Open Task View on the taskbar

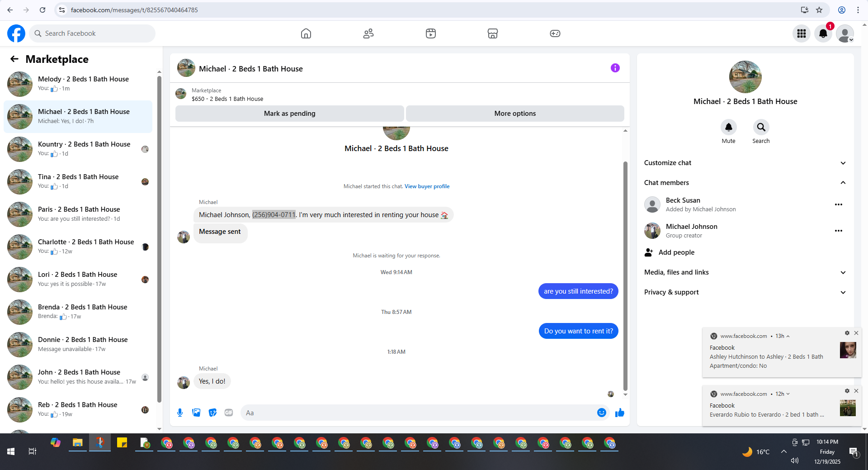[x=33, y=451]
